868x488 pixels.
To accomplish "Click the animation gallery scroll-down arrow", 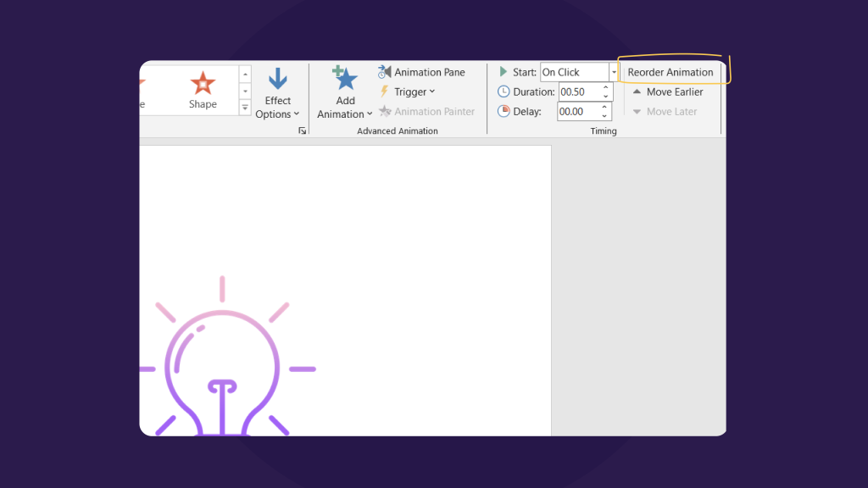I will 245,90.
